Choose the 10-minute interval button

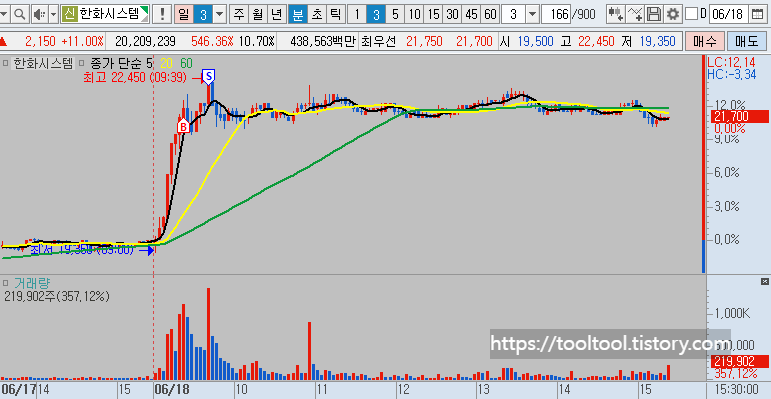tap(415, 15)
